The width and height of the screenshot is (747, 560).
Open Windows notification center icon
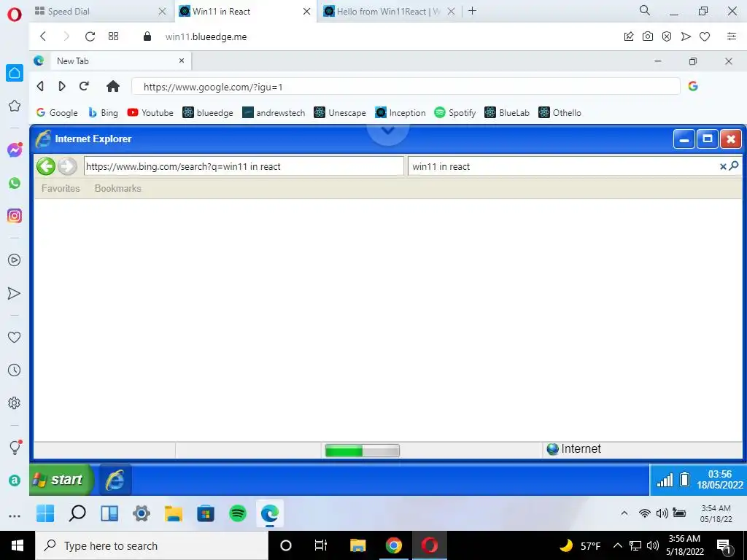coord(724,546)
